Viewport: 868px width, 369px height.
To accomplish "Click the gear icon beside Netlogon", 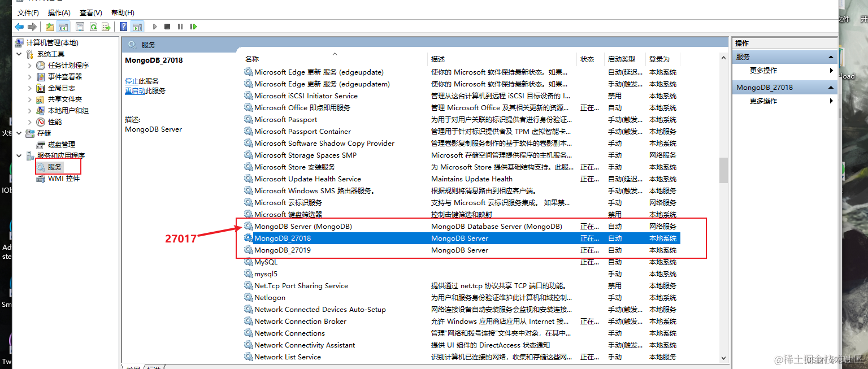I will (249, 298).
